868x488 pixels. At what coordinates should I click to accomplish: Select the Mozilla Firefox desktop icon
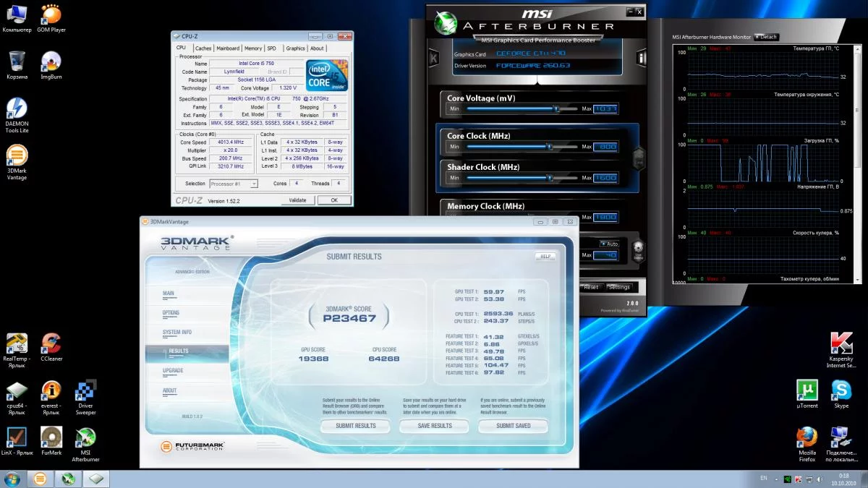tap(807, 445)
